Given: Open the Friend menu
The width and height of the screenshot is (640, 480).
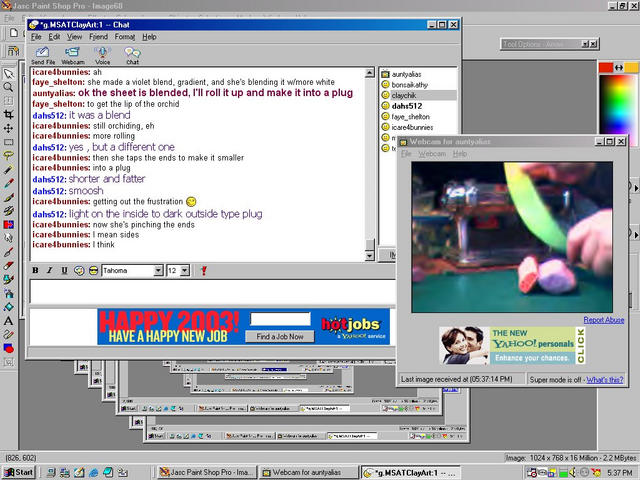Looking at the screenshot, I should [98, 37].
